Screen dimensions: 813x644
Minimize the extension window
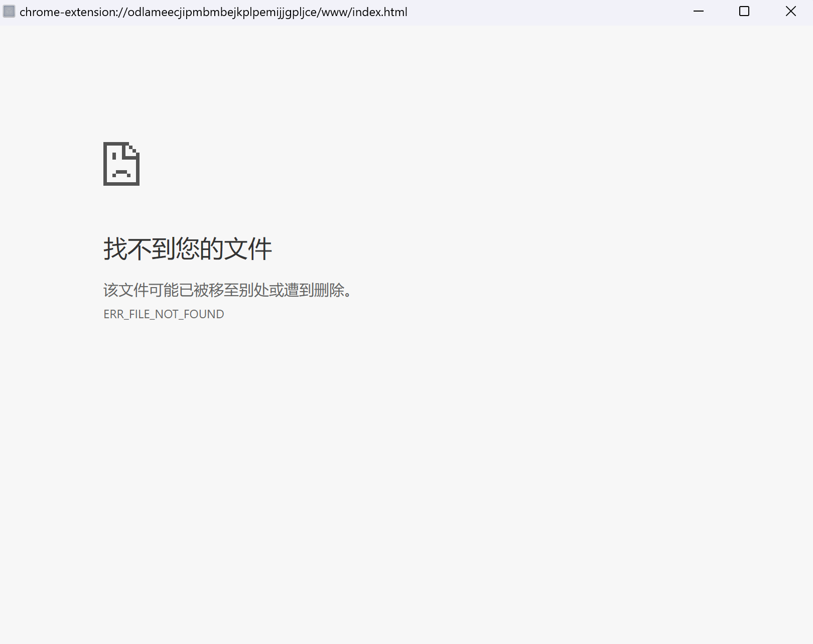(699, 12)
